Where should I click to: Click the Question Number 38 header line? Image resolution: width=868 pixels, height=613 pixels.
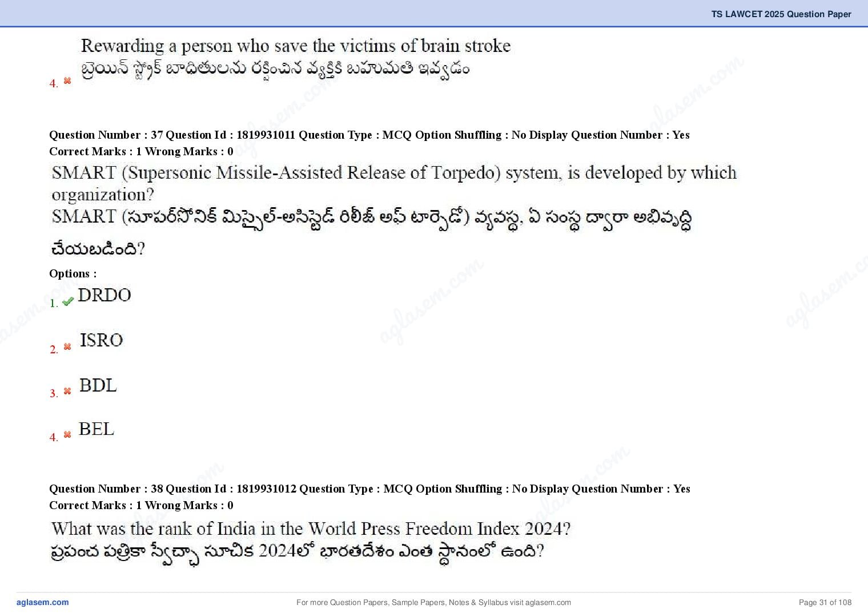pos(369,489)
